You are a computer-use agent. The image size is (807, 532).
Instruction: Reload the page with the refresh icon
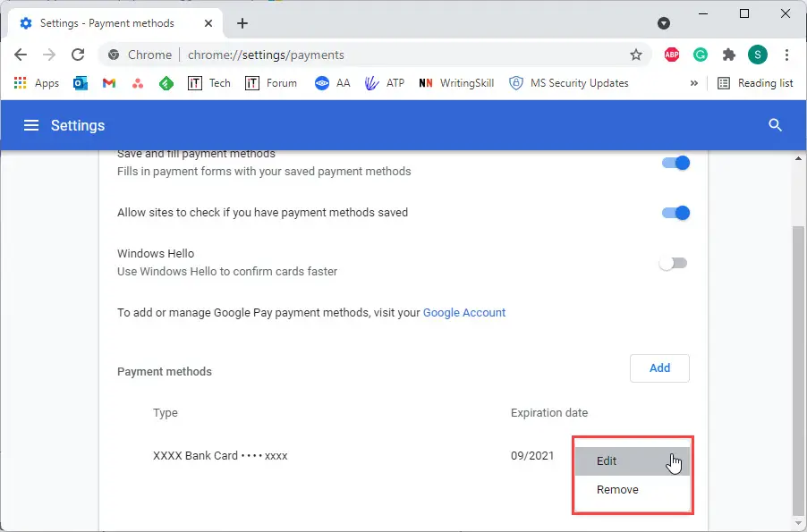(x=78, y=55)
